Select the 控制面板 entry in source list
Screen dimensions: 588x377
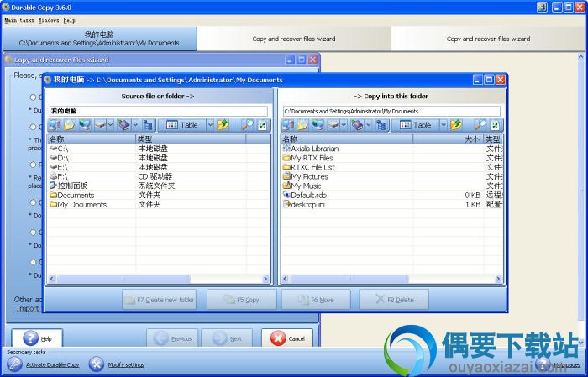[158, 186]
